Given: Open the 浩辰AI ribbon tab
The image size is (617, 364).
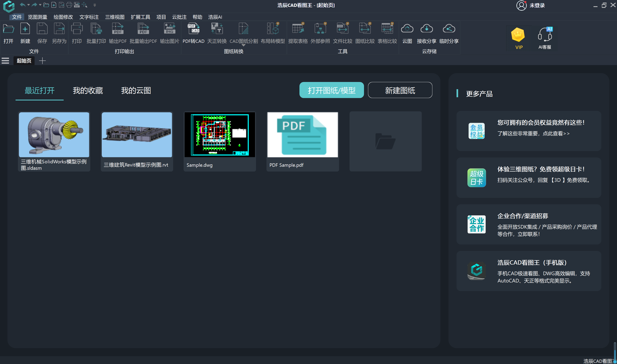Looking at the screenshot, I should pos(215,17).
